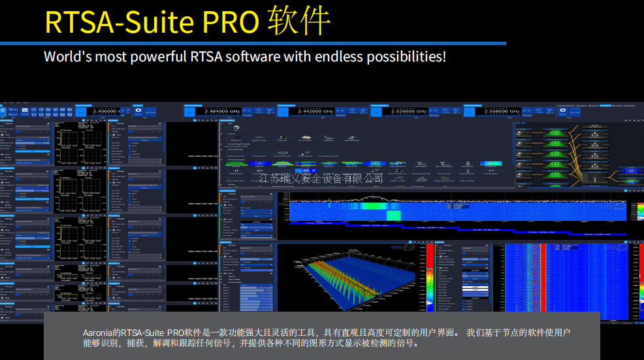This screenshot has height=360, width=644.
Task: Open the Step dropdown beside 2.442000 GHz
Action: pos(352,110)
